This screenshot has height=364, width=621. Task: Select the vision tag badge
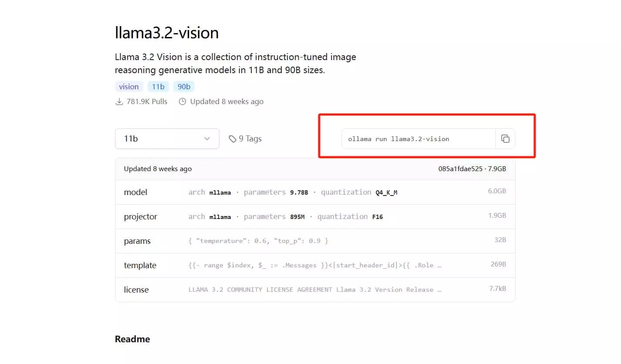(x=129, y=87)
